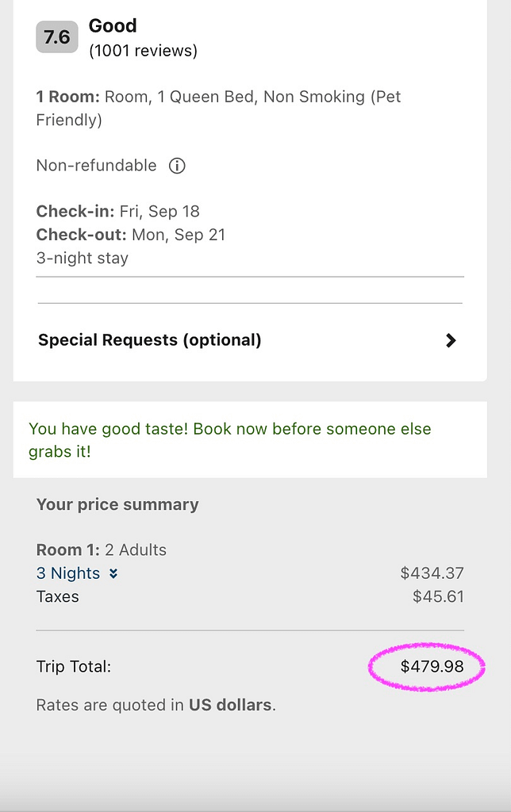Select the circled Trip Total price

(x=432, y=667)
